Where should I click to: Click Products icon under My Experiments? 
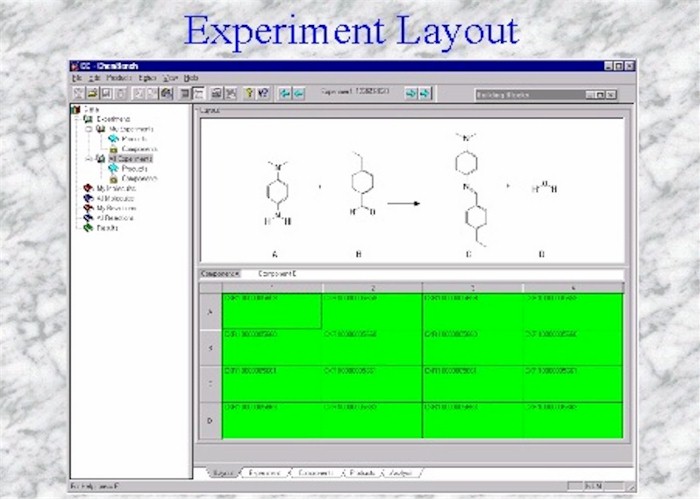coord(113,138)
